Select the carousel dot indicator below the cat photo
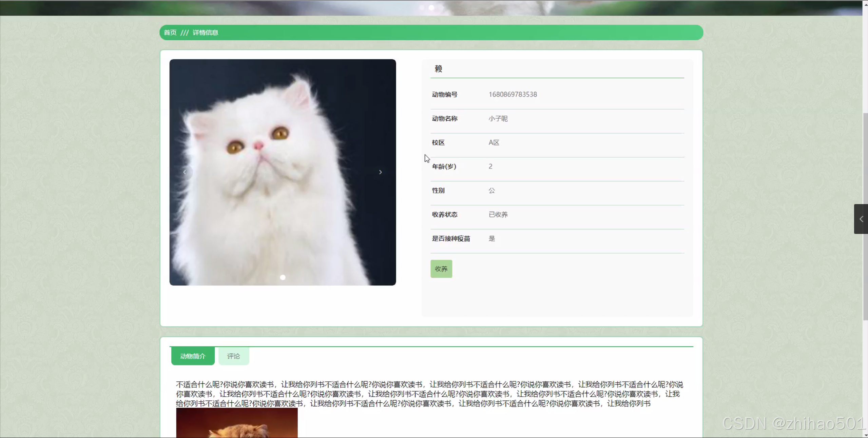 pyautogui.click(x=283, y=277)
